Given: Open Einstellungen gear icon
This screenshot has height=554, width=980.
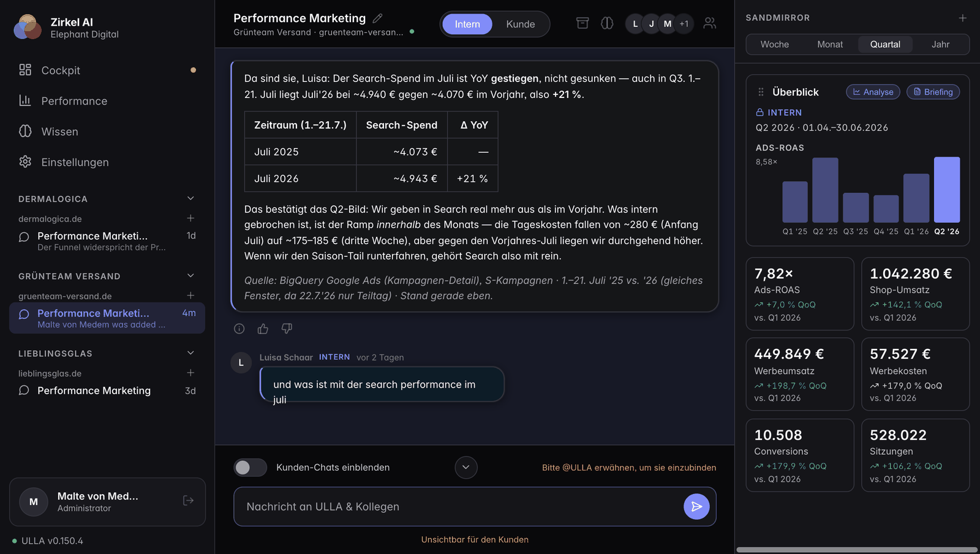Looking at the screenshot, I should tap(25, 162).
